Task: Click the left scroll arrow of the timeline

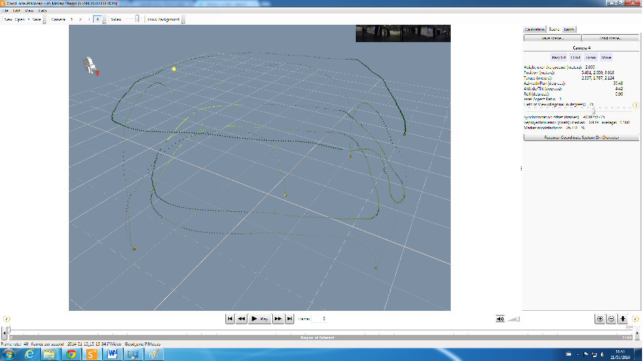Action: (4, 334)
